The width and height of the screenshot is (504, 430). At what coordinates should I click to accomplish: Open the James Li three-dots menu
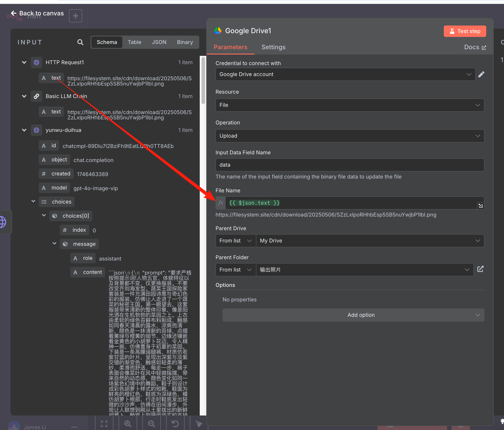(x=74, y=427)
